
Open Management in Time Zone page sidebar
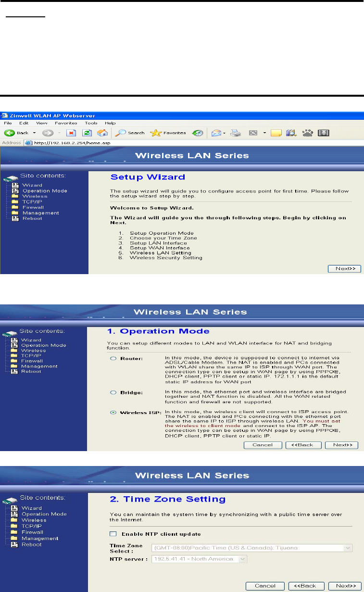pyautogui.click(x=40, y=538)
